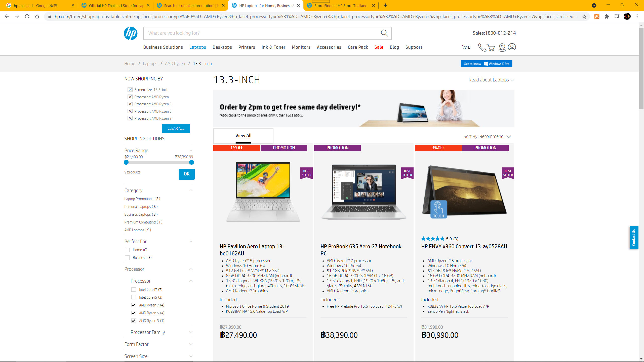Open Chrome three-dot menu
The width and height of the screenshot is (644, 362).
click(x=637, y=16)
